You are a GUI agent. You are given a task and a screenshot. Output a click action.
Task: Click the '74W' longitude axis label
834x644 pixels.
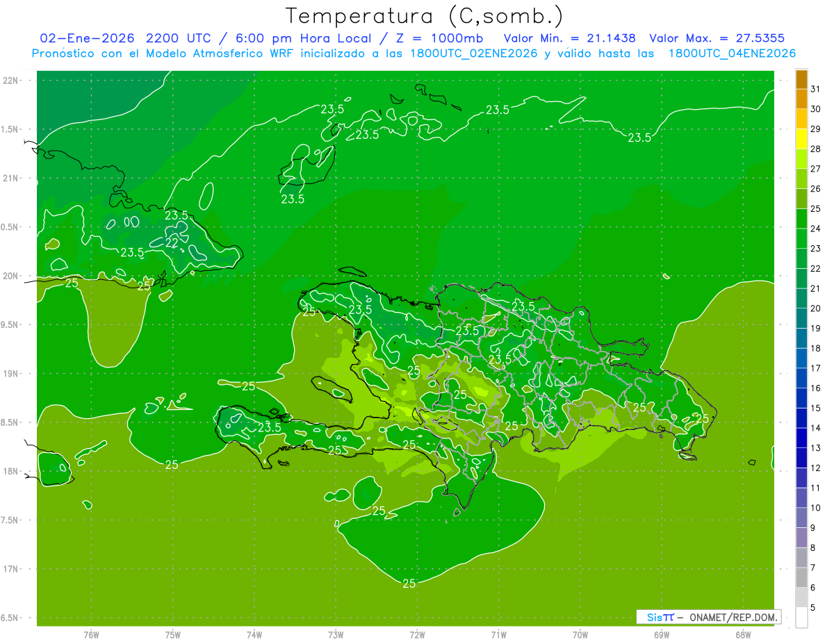(254, 634)
